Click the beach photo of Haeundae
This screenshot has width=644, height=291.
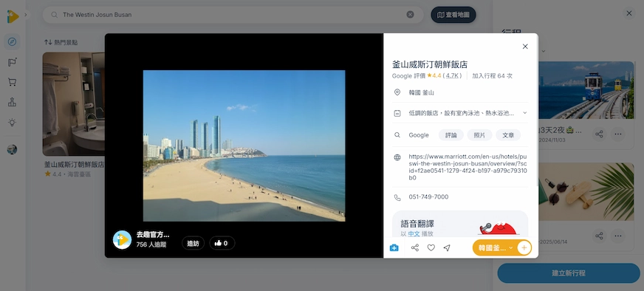(x=244, y=146)
